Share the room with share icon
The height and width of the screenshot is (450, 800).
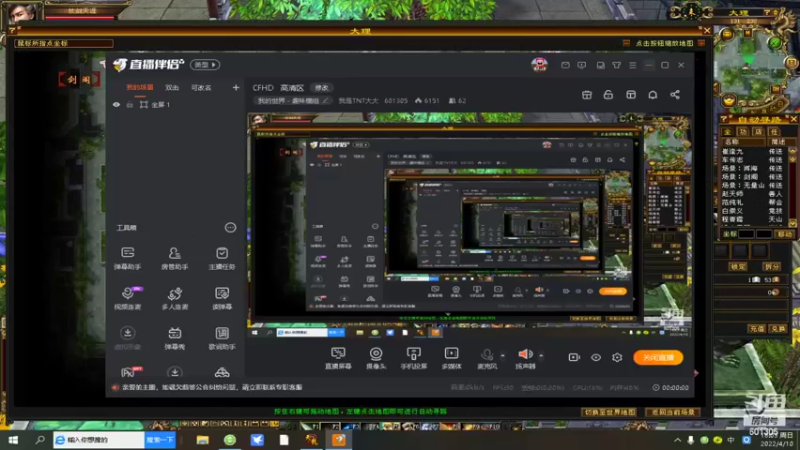tap(675, 95)
